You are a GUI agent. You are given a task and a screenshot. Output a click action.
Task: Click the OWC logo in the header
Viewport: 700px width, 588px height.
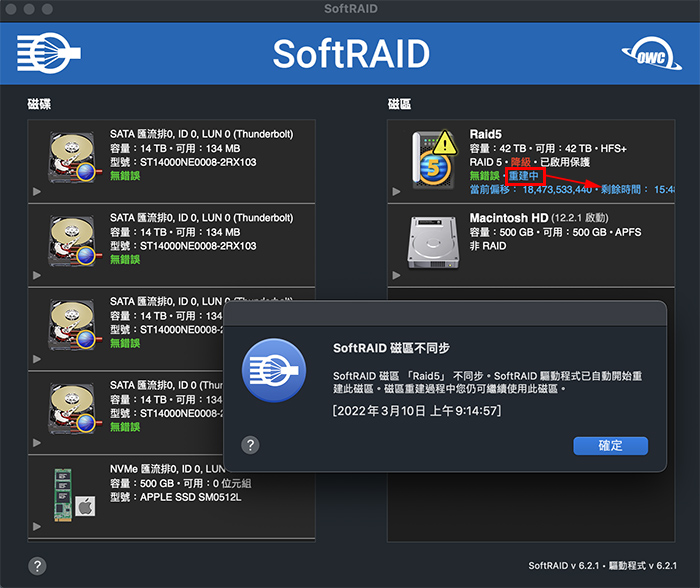click(x=651, y=54)
